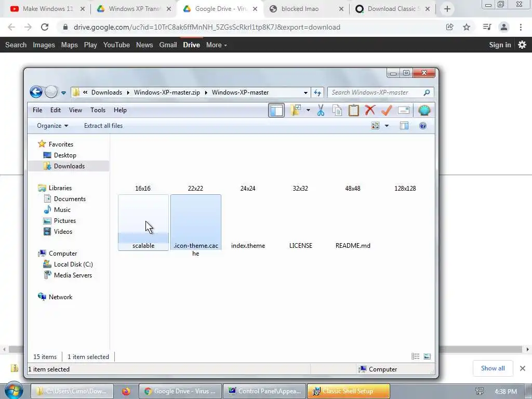532x399 pixels.
Task: Expand the folder options toolbar dropdown arrow
Action: [308, 110]
